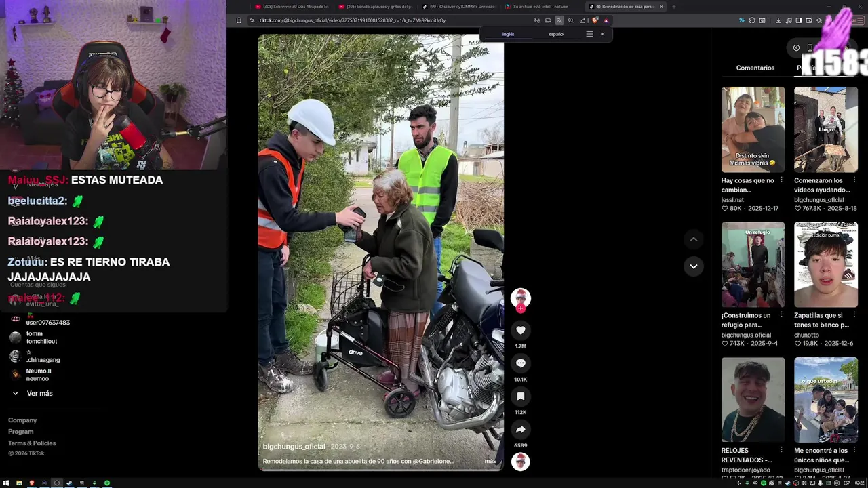Click the share page icon in the address bar
This screenshot has width=868, height=488.
(x=582, y=20)
